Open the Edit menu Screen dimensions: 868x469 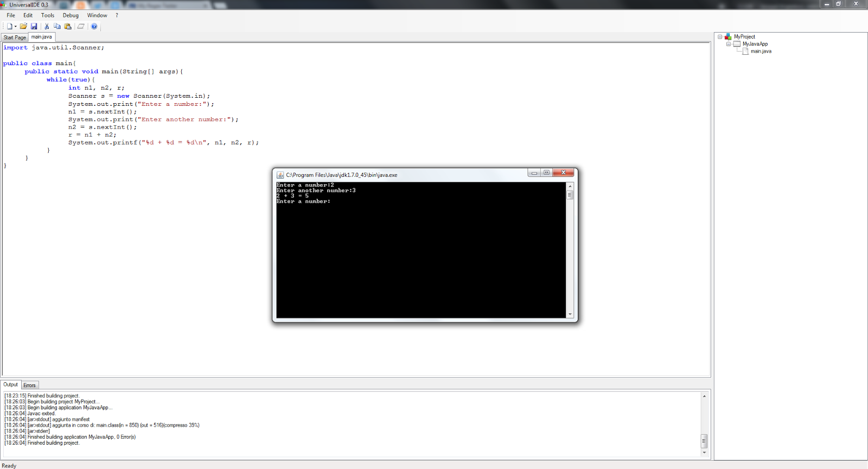[x=28, y=15]
